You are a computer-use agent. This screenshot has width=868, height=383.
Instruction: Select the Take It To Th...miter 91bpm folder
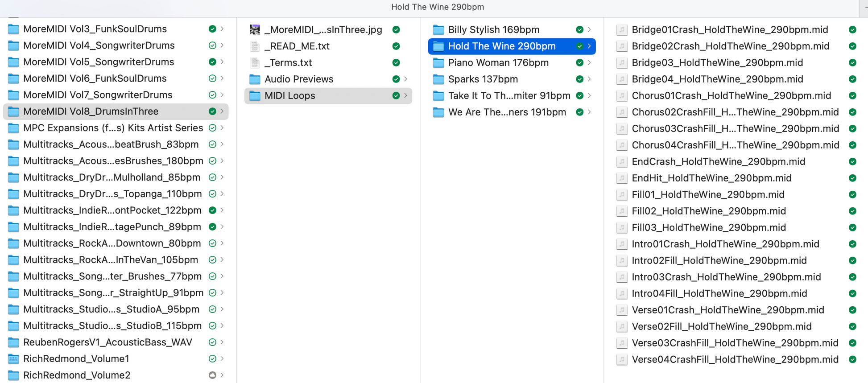[x=508, y=95]
